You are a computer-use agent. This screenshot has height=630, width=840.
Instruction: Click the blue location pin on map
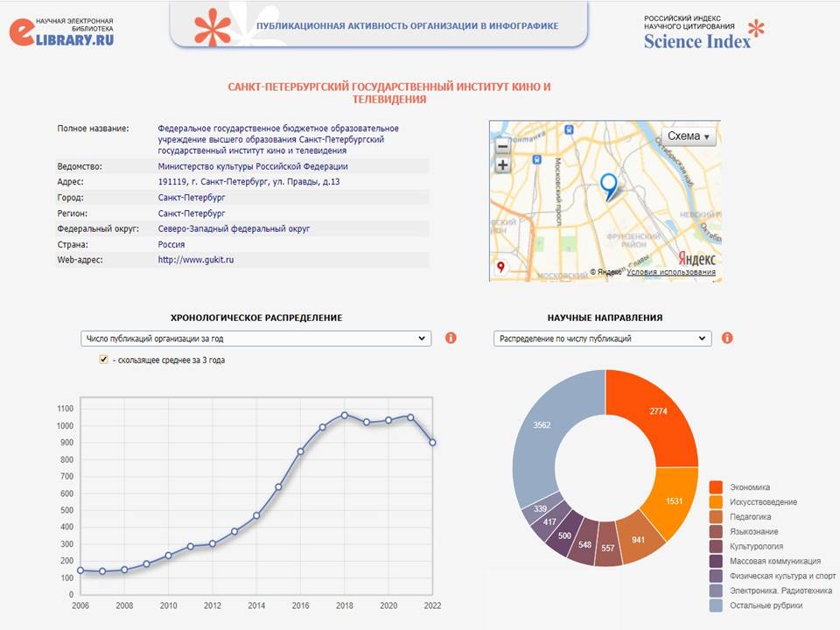tap(609, 184)
